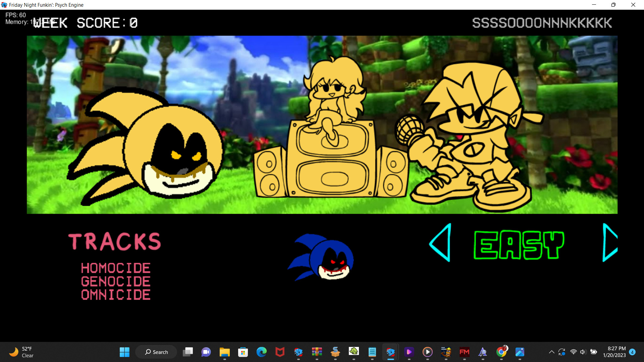The width and height of the screenshot is (644, 362).
Task: Open the clock showing 8:27 PM
Action: (614, 352)
